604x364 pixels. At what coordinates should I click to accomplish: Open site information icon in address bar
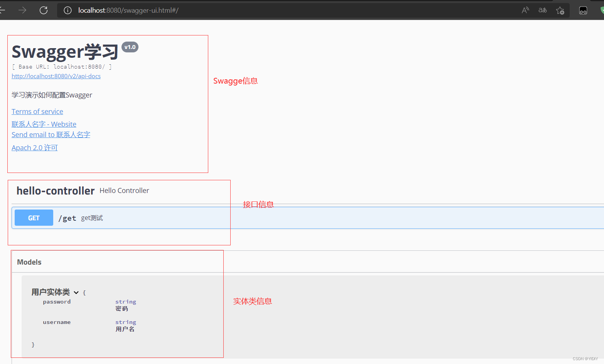click(67, 10)
